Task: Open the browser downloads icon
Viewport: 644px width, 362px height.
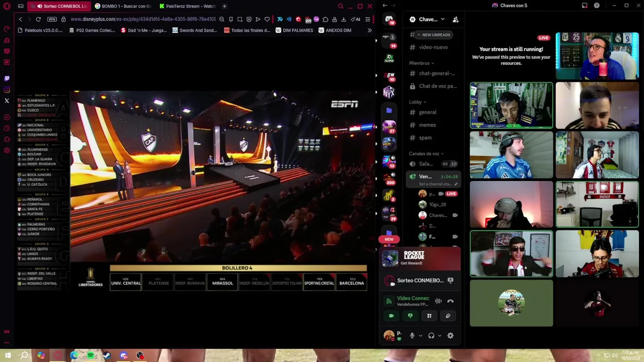Action: click(343, 19)
